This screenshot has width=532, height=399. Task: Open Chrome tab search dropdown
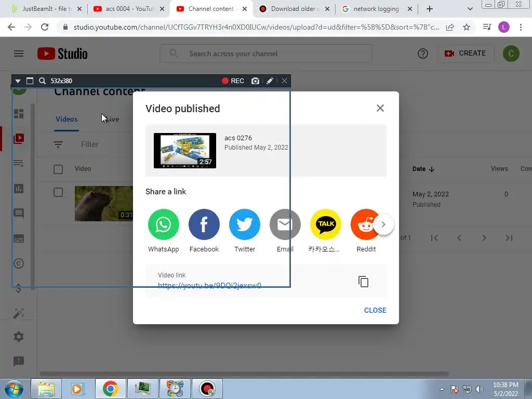[x=470, y=9]
